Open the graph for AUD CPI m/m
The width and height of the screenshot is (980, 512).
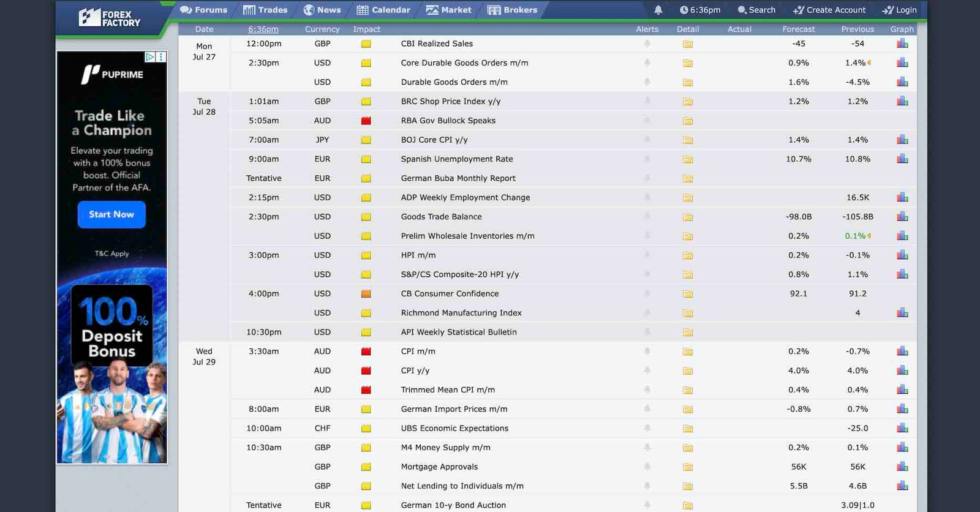pos(902,351)
